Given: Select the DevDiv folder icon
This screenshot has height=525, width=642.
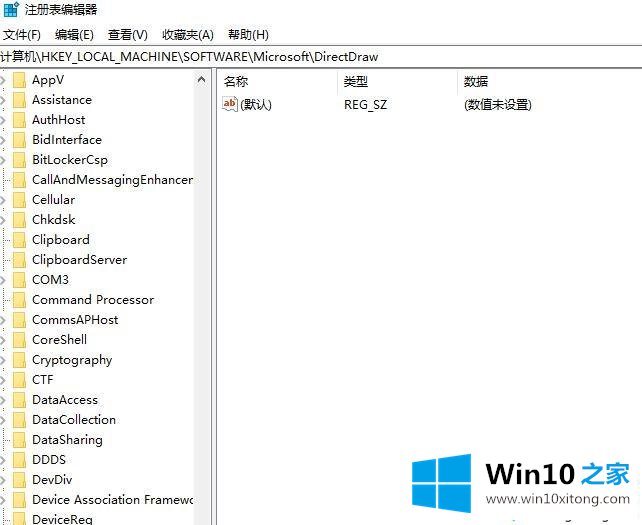Looking at the screenshot, I should 19,480.
